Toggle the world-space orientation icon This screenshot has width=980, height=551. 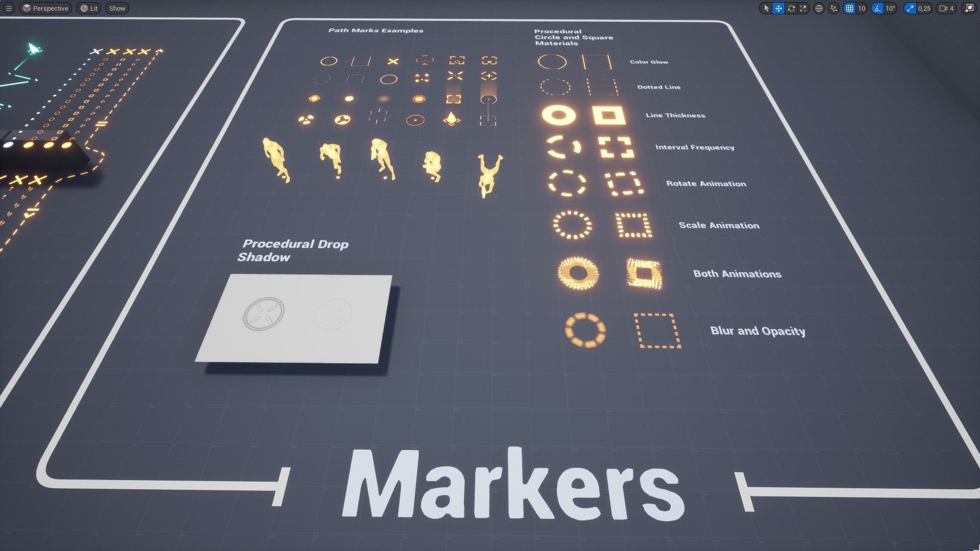(819, 8)
